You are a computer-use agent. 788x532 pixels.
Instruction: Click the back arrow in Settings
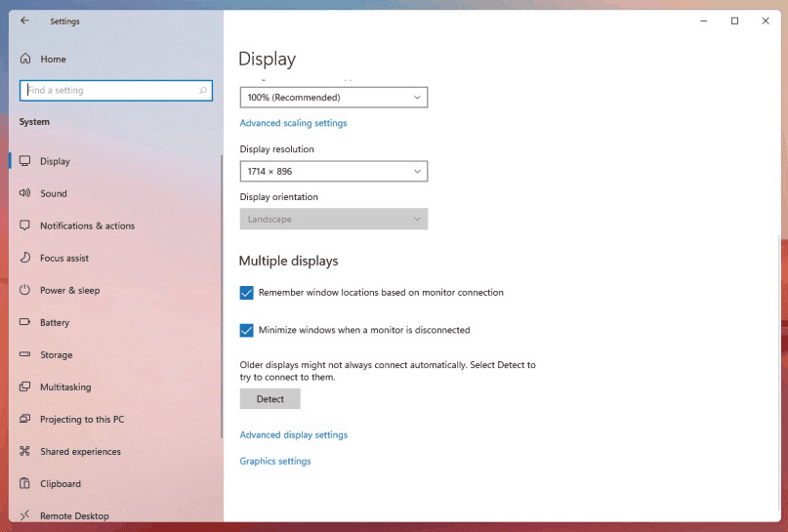tap(24, 20)
